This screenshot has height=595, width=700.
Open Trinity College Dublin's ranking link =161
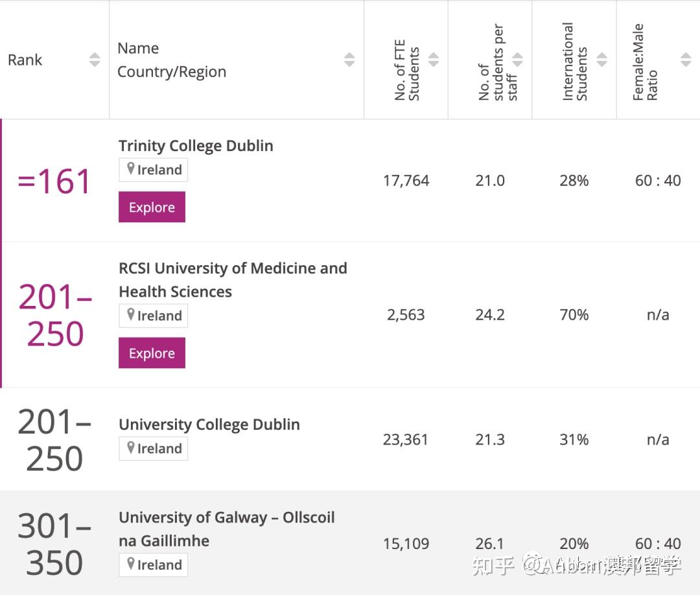pyautogui.click(x=54, y=180)
